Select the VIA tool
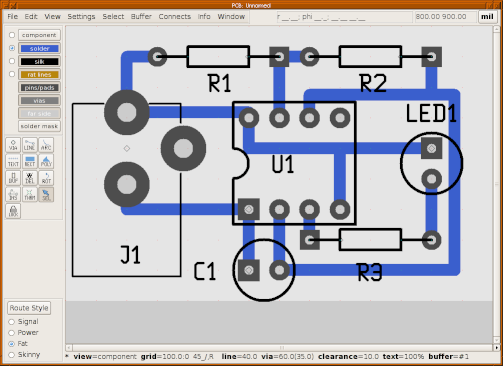This screenshot has height=366, width=503. [x=13, y=145]
